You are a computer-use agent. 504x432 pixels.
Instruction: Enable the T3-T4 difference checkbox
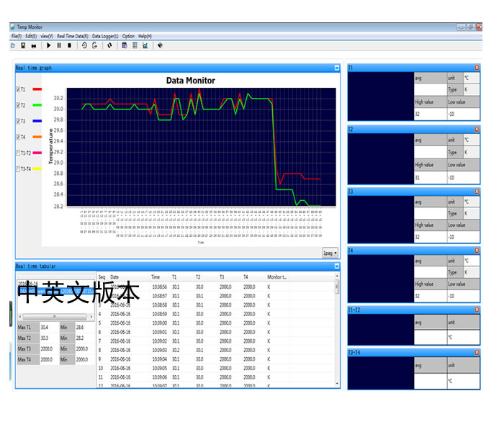tap(18, 168)
